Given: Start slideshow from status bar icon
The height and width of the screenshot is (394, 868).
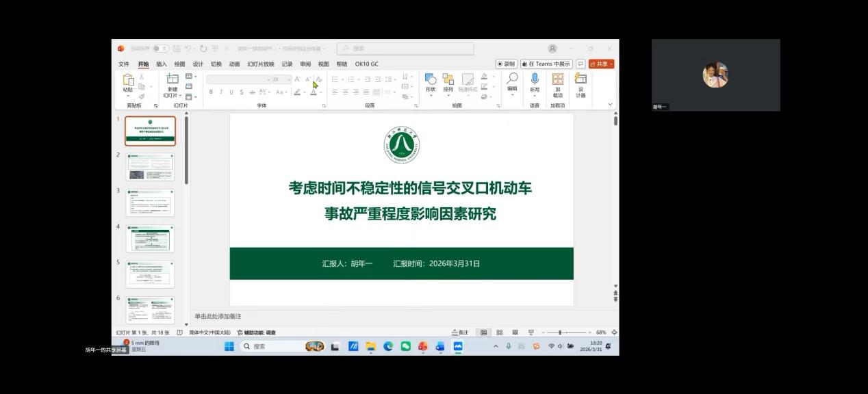Looking at the screenshot, I should (531, 332).
